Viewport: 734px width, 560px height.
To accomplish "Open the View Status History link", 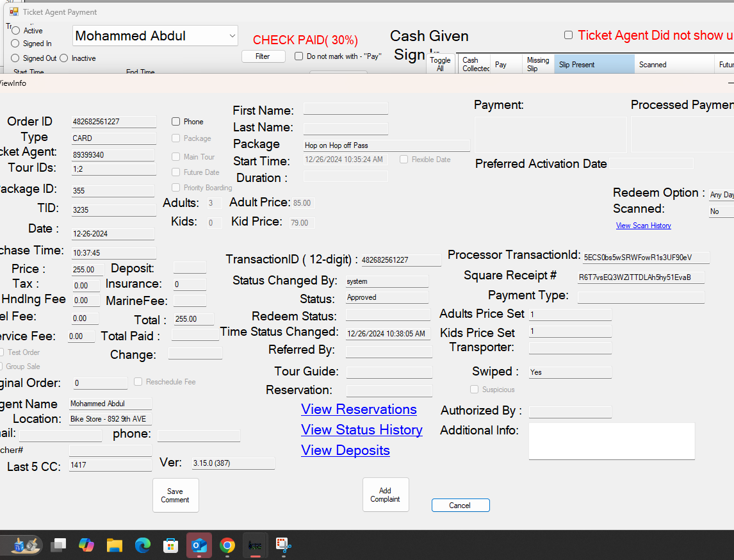I will coord(362,430).
